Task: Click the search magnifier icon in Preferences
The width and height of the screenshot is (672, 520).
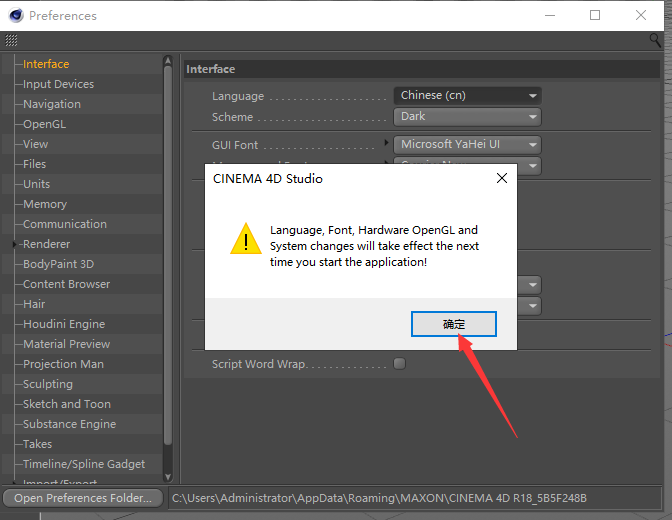Action: (654, 40)
